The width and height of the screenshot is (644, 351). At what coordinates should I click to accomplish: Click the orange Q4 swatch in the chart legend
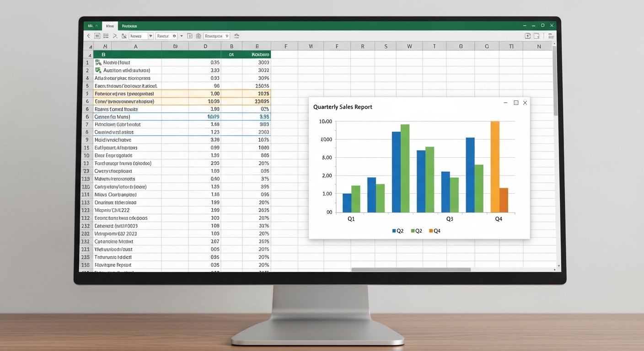431,231
